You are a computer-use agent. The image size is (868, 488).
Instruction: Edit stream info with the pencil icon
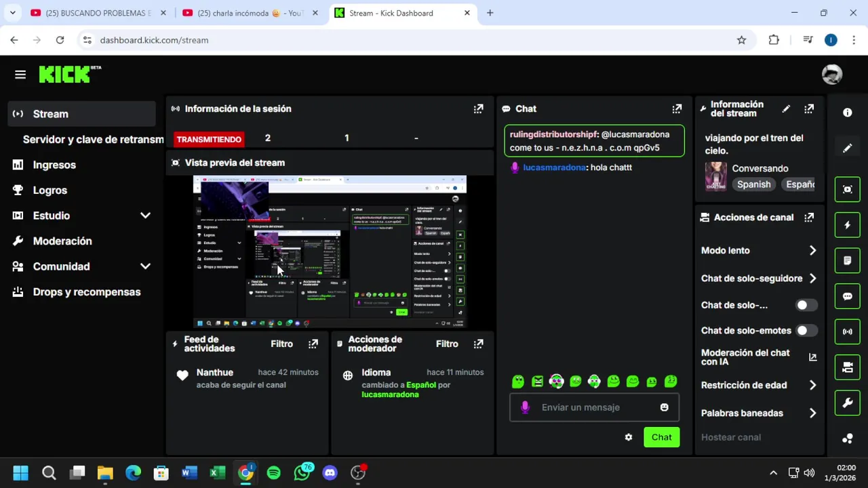point(786,108)
